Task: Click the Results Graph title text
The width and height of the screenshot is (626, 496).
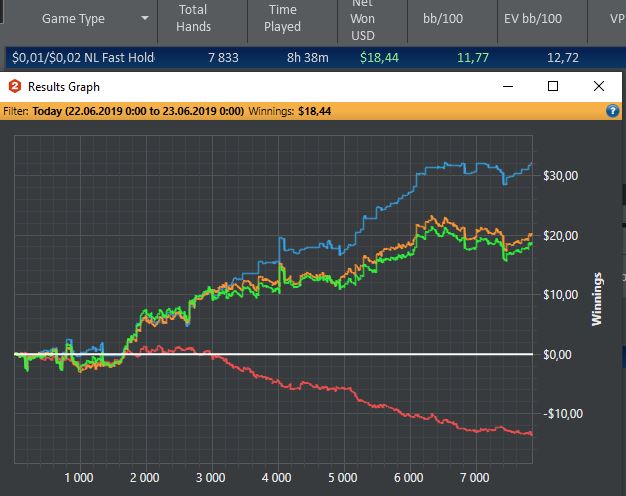Action: click(64, 87)
